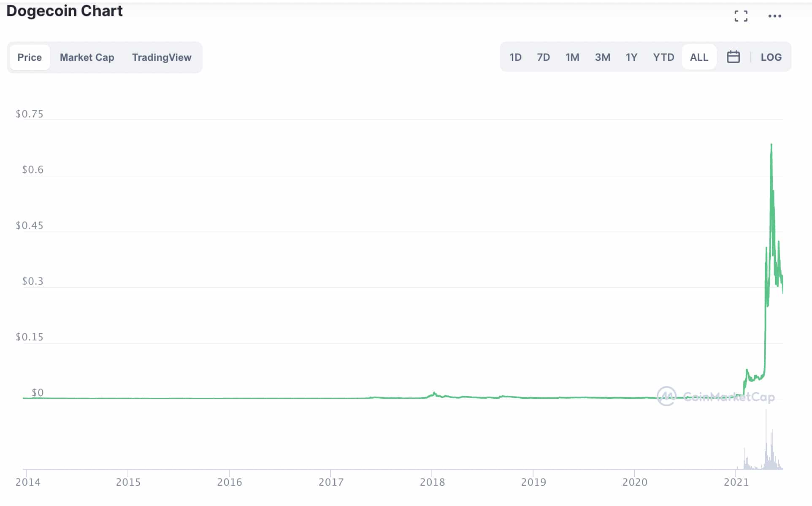This screenshot has width=812, height=506.
Task: Click the 2015 year axis label
Action: 128,482
